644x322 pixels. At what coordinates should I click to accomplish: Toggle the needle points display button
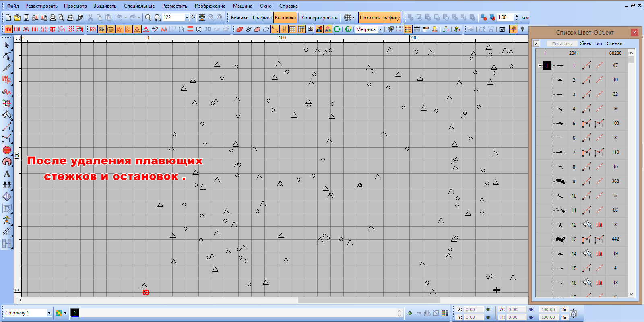(284, 29)
